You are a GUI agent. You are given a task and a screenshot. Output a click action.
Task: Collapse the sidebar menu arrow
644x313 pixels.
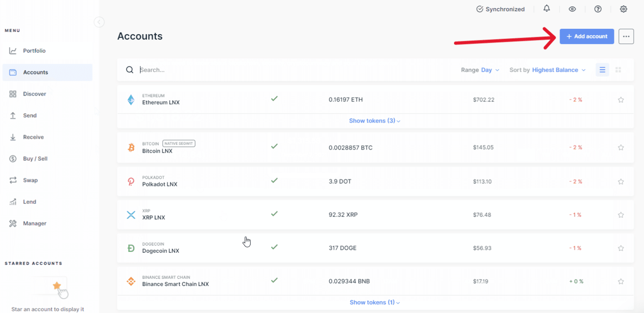[x=99, y=22]
